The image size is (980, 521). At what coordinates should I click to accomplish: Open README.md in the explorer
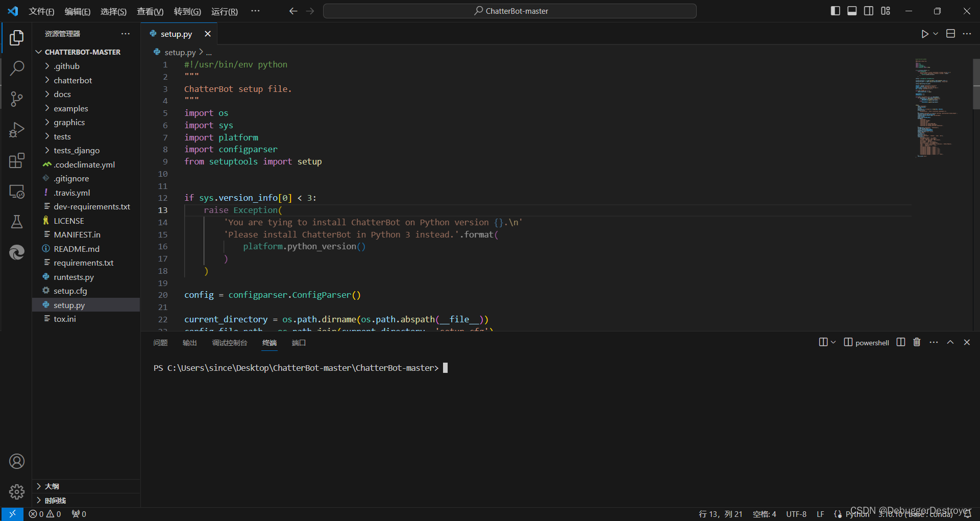86,249
